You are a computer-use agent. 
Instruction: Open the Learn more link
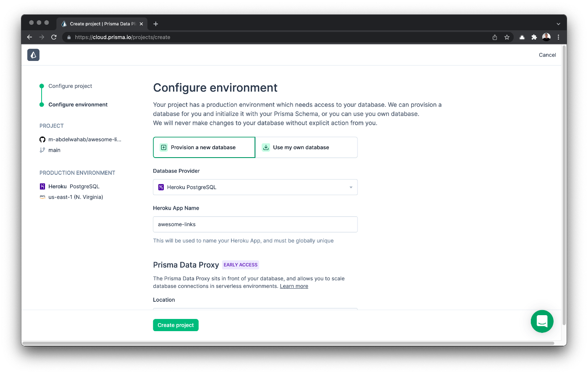click(294, 286)
